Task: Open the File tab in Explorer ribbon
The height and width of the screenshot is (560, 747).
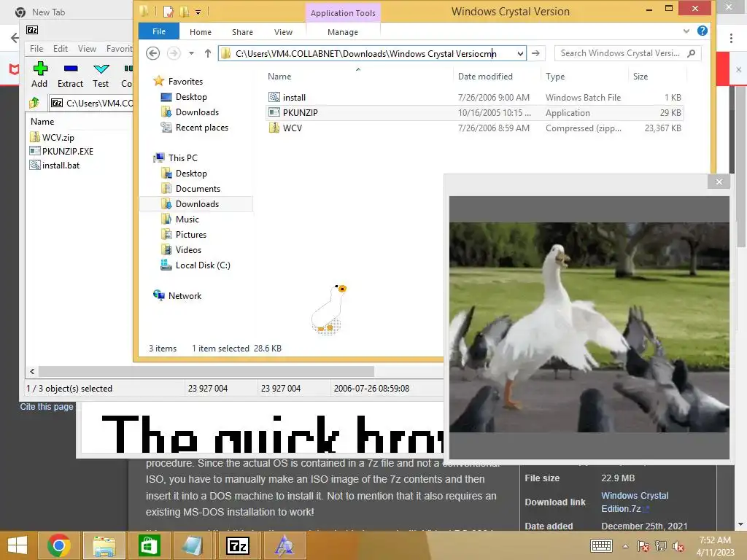Action: (x=159, y=31)
